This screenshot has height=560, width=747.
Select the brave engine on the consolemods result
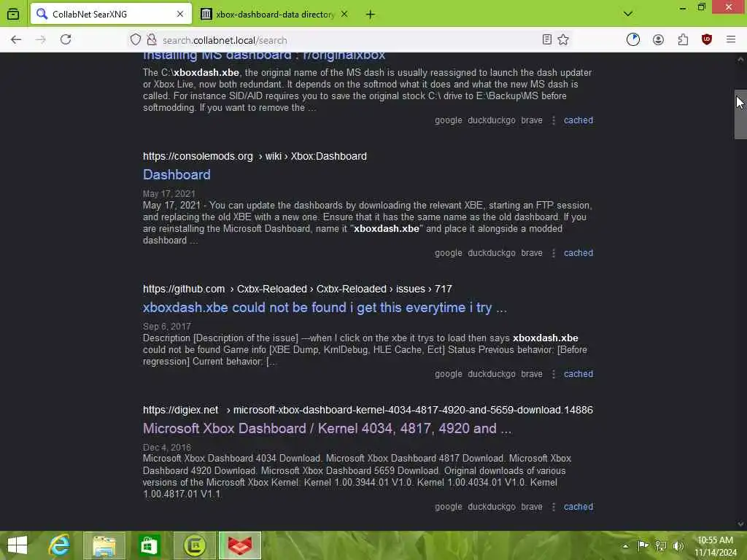[x=532, y=253]
